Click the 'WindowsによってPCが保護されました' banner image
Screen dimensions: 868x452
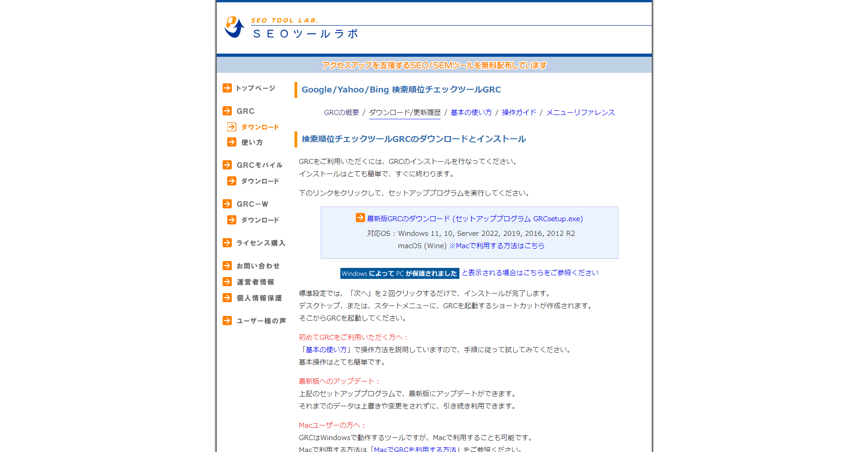tap(400, 273)
